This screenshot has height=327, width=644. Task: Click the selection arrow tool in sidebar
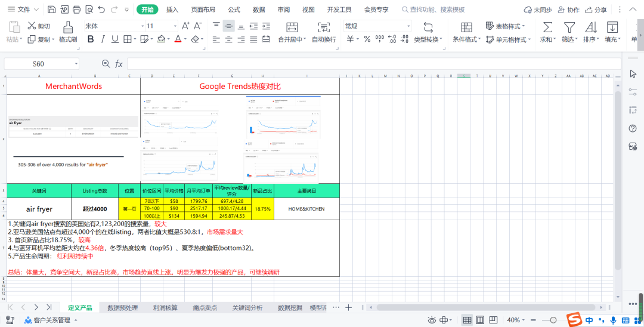coord(633,73)
